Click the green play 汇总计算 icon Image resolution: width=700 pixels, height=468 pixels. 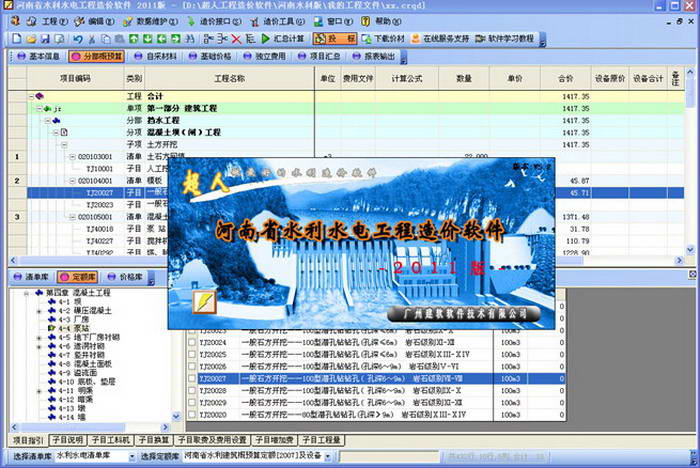tap(266, 39)
